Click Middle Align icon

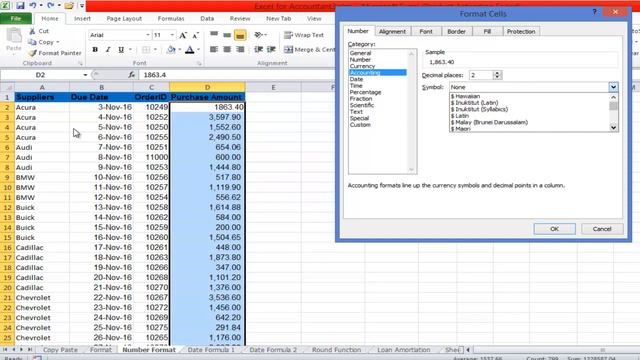[227, 35]
